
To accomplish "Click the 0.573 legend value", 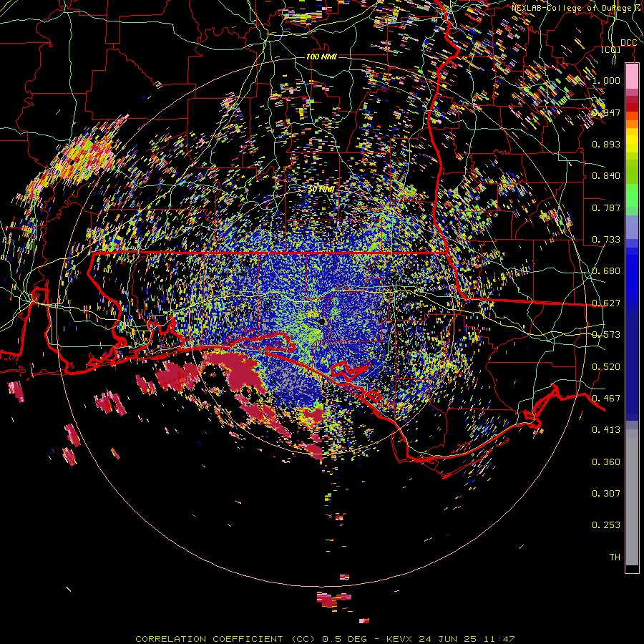I will [606, 335].
